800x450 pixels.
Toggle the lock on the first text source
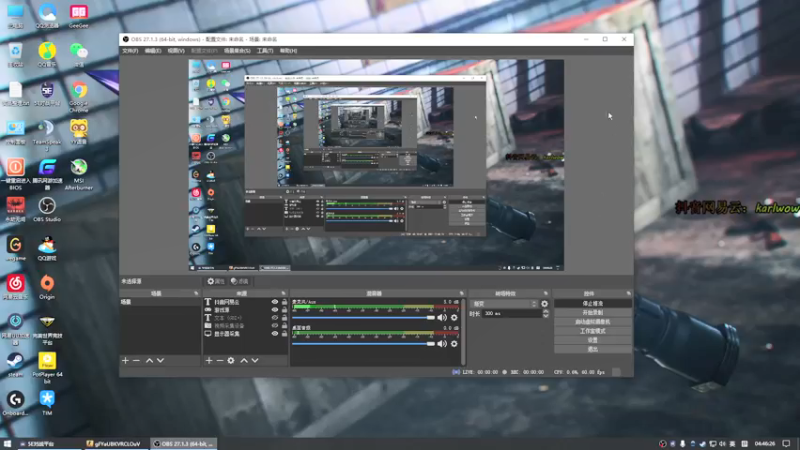[x=284, y=302]
